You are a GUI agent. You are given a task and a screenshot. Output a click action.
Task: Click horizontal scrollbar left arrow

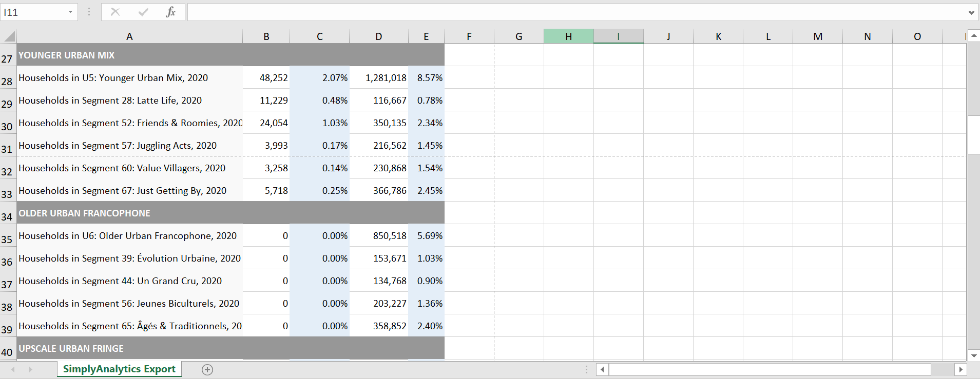tap(603, 369)
